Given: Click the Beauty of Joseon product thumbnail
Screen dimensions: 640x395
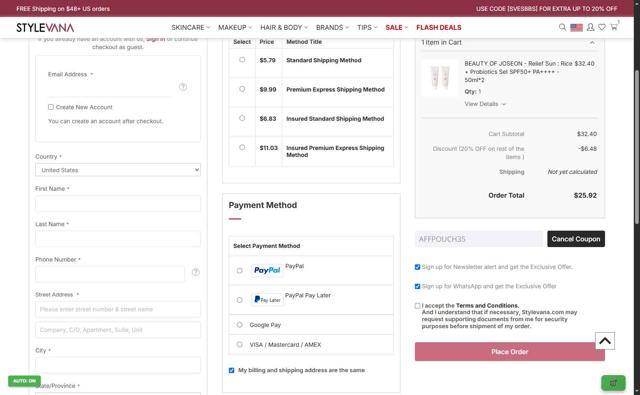Looking at the screenshot, I should 440,78.
